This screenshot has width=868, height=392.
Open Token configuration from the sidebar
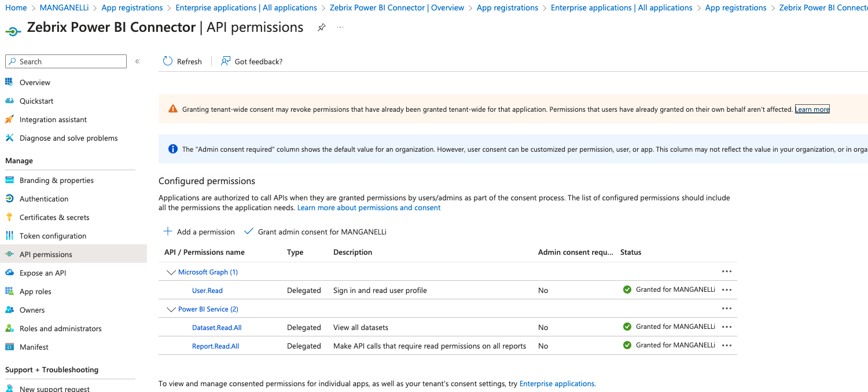coord(53,236)
